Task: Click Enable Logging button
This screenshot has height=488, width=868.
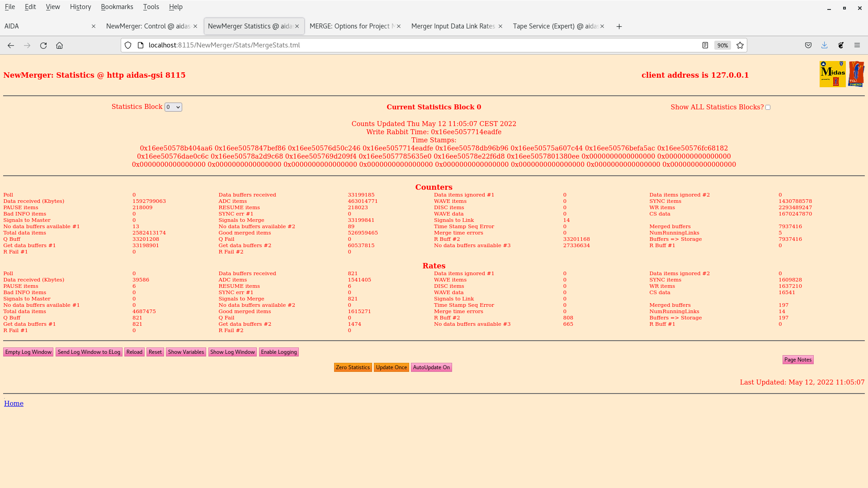Action: [x=278, y=352]
